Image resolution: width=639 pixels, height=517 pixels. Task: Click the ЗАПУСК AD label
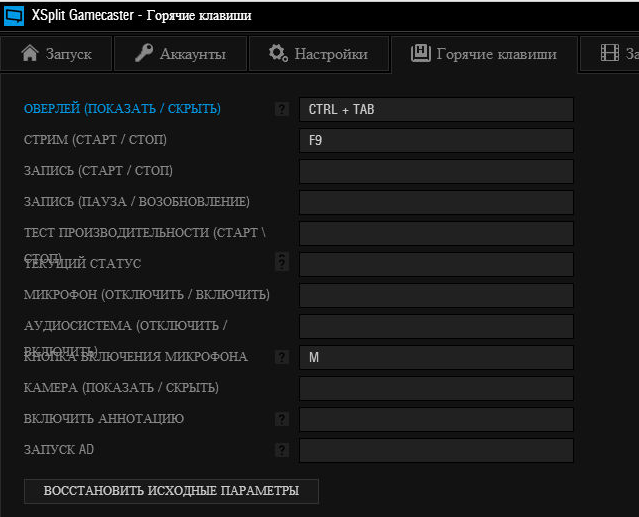[x=59, y=450]
